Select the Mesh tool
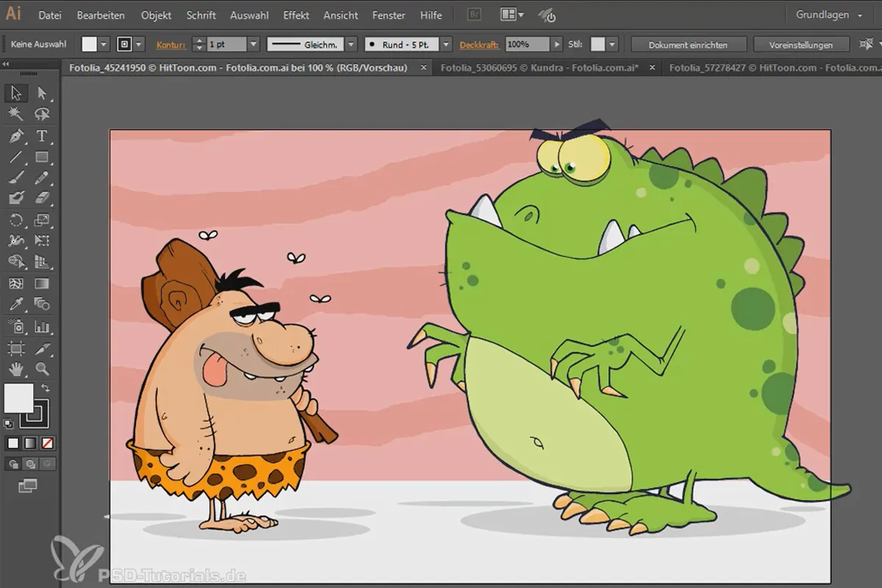Screen dimensions: 882x588 tap(16, 283)
